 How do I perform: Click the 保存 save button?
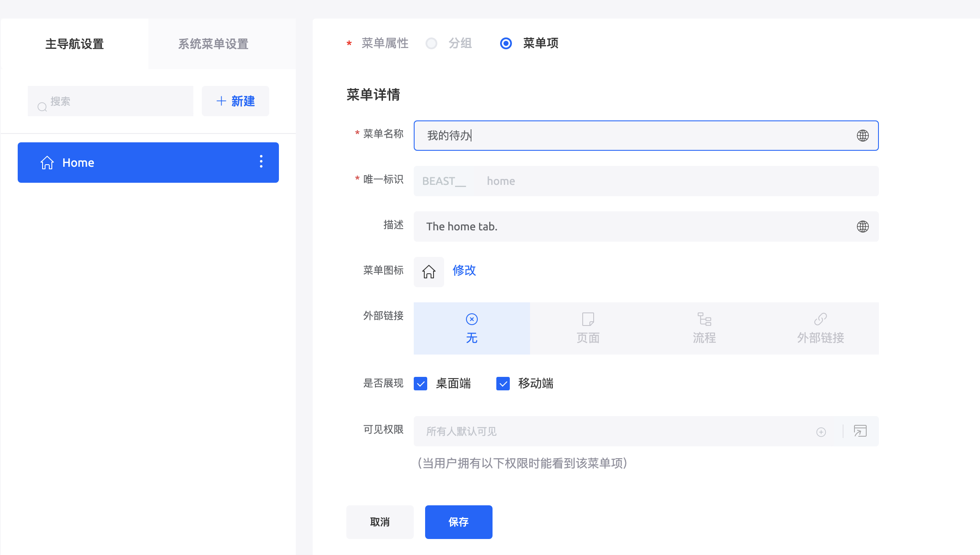tap(458, 522)
